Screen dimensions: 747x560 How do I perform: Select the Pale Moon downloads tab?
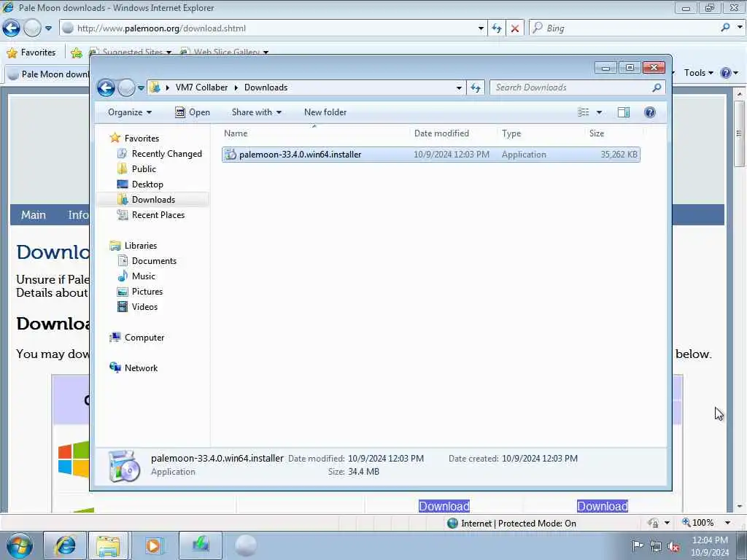[47, 74]
